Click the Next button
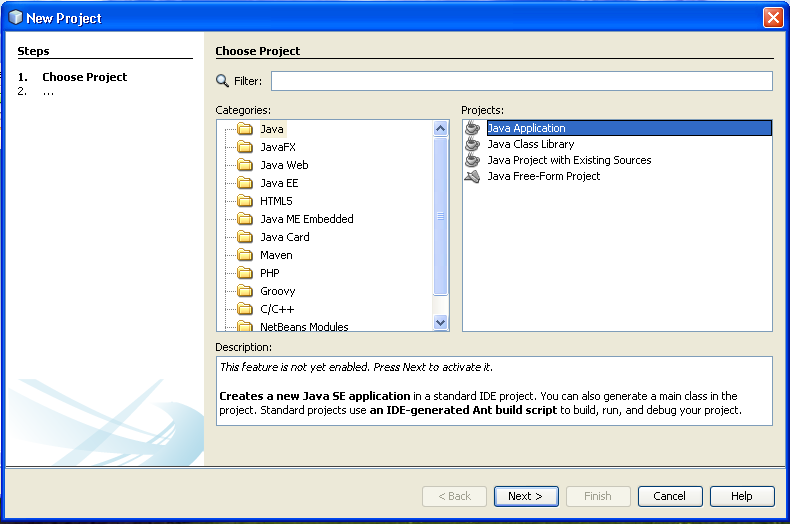Image resolution: width=790 pixels, height=524 pixels. (526, 496)
